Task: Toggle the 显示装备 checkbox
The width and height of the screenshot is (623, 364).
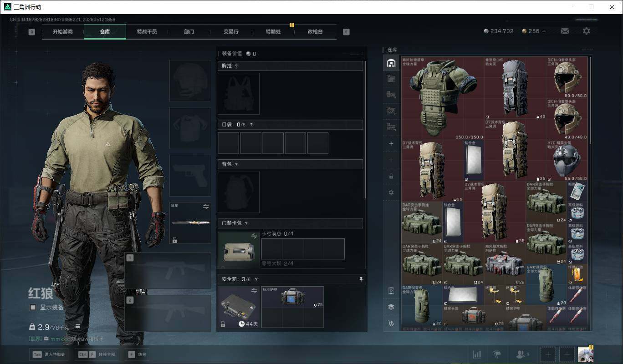Action: point(33,307)
